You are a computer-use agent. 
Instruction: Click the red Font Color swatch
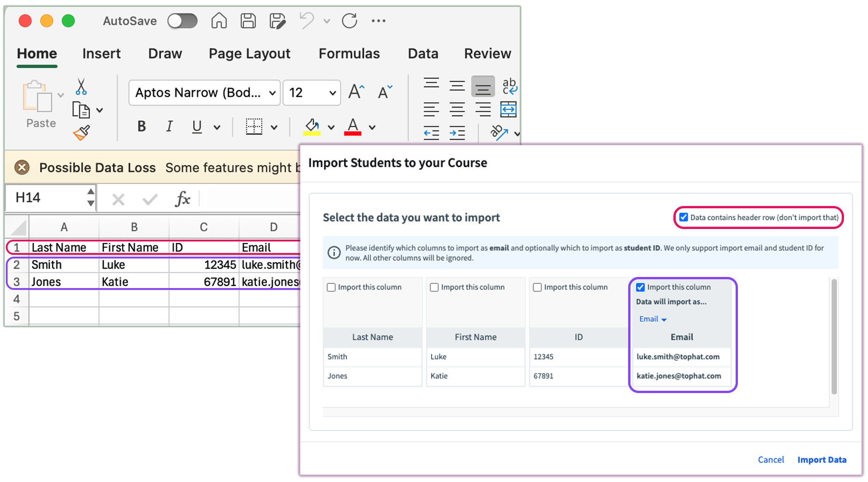click(352, 134)
